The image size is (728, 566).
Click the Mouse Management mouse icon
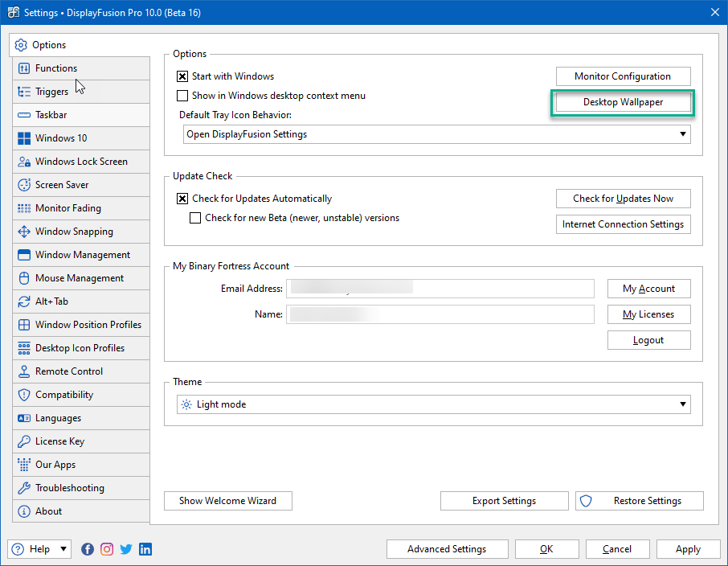[x=23, y=278]
